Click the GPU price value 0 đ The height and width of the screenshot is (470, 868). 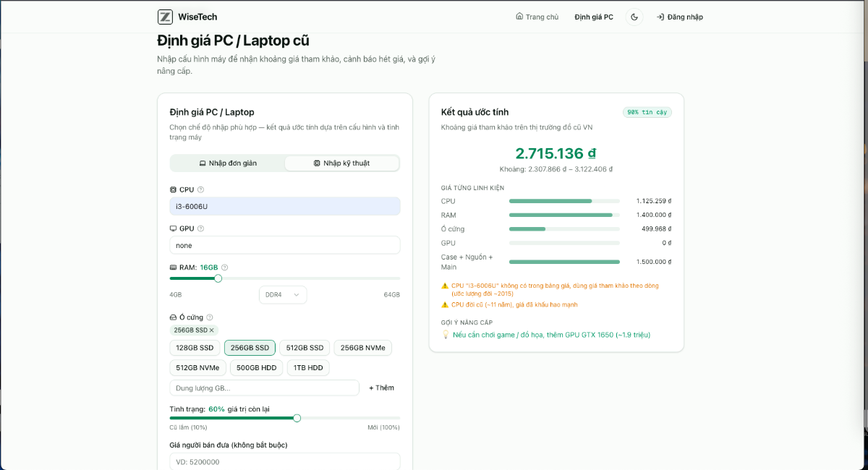pos(666,243)
